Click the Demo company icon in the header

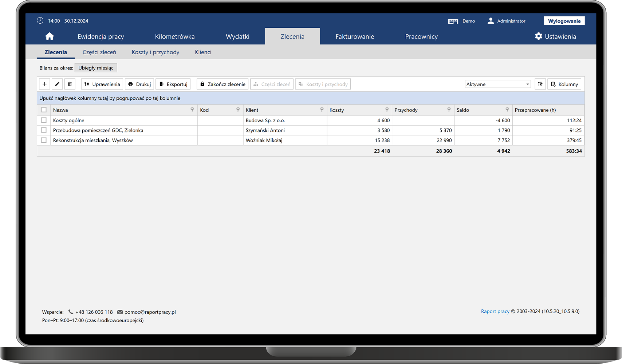click(x=453, y=21)
